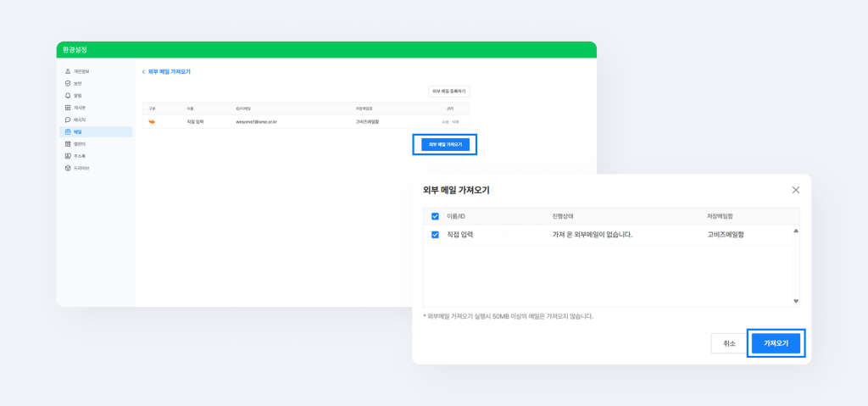Click the orange arrow icon in mail row

152,121
